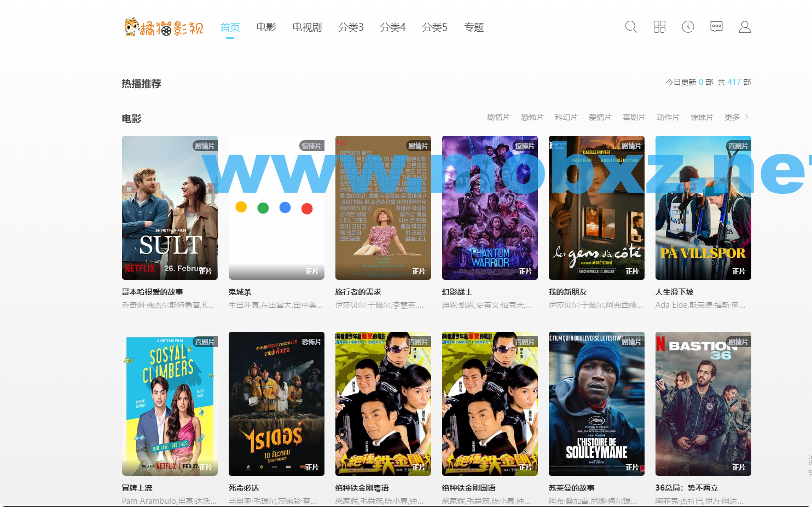The image size is (812, 507).
Task: Filter movies by 爱情片 genre link
Action: coord(600,117)
